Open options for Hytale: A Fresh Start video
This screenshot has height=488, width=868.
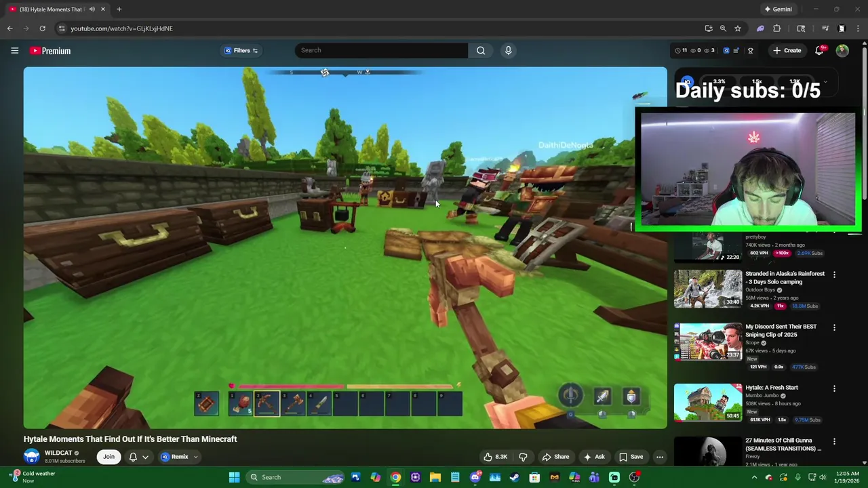pos(834,388)
